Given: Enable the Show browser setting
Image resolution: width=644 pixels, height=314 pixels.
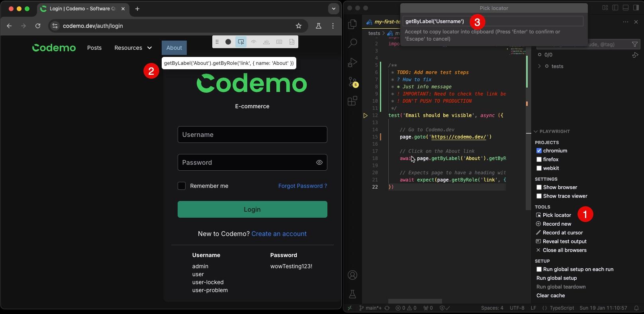Looking at the screenshot, I should [539, 187].
